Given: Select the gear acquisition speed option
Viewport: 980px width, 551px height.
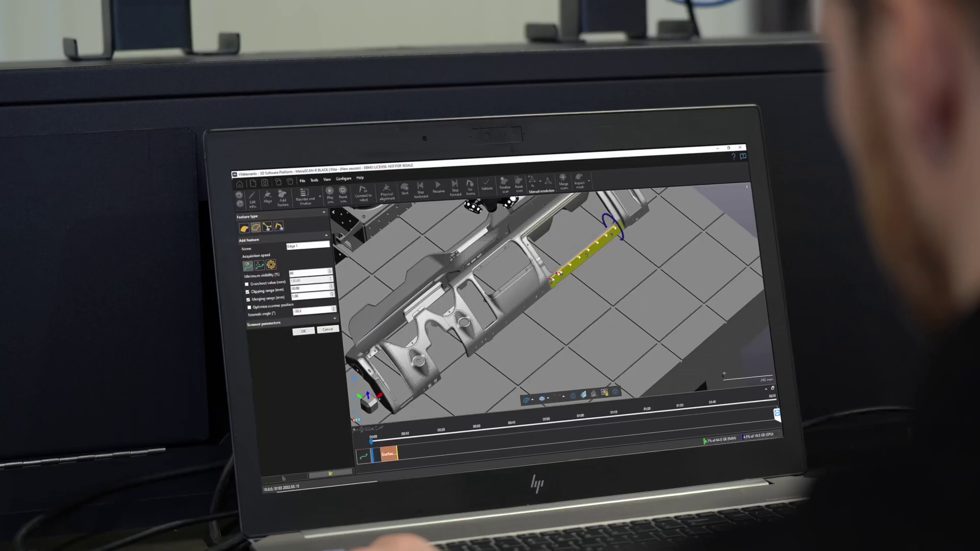Looking at the screenshot, I should [x=271, y=264].
